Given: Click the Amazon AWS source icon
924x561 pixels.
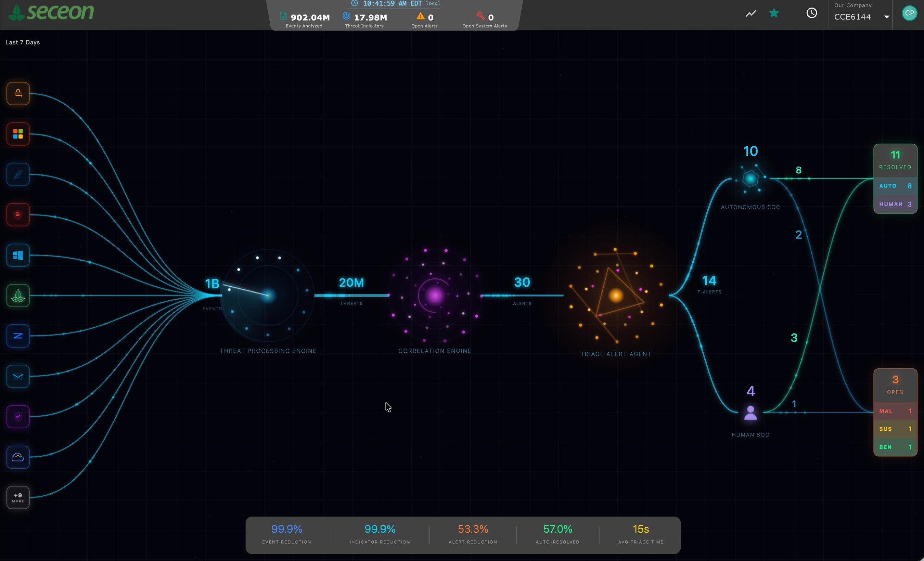Looking at the screenshot, I should 18,93.
